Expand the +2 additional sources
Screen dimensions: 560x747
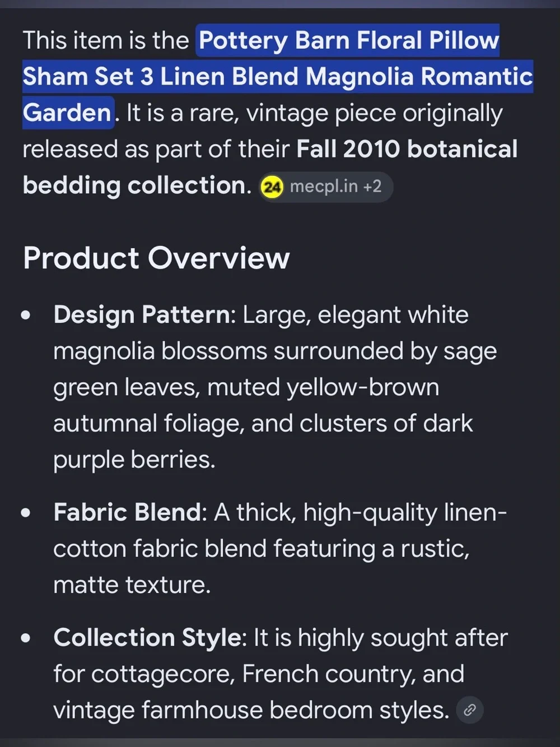pos(372,186)
